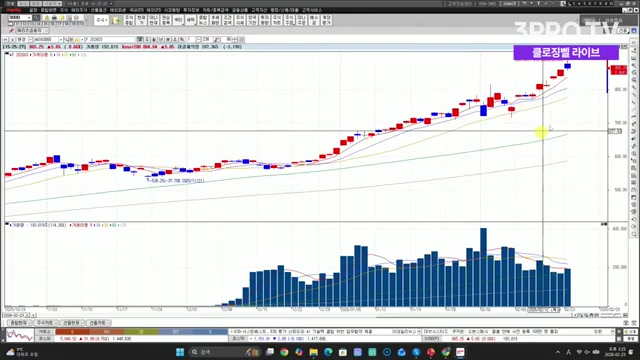Screen dimensions: 640x360
Task: Click the search magnifier beside screen number box
Action: pos(37,18)
